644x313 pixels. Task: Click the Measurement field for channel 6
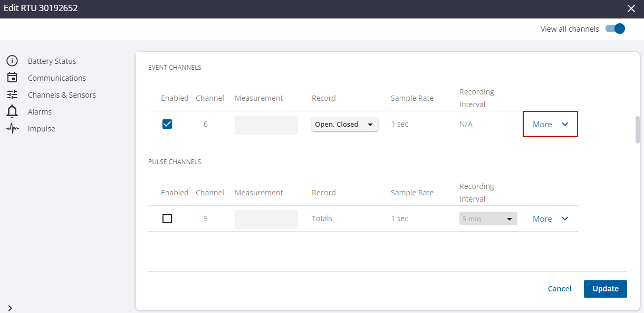(x=266, y=125)
